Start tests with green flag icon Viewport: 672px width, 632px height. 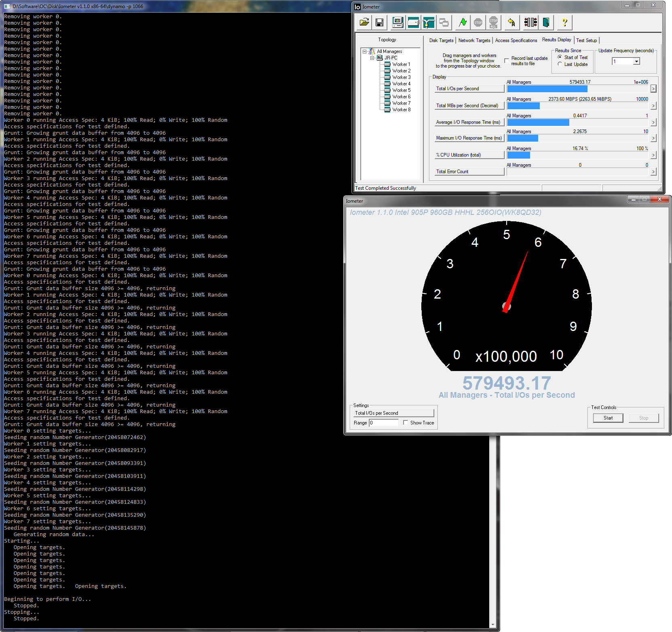tap(463, 22)
